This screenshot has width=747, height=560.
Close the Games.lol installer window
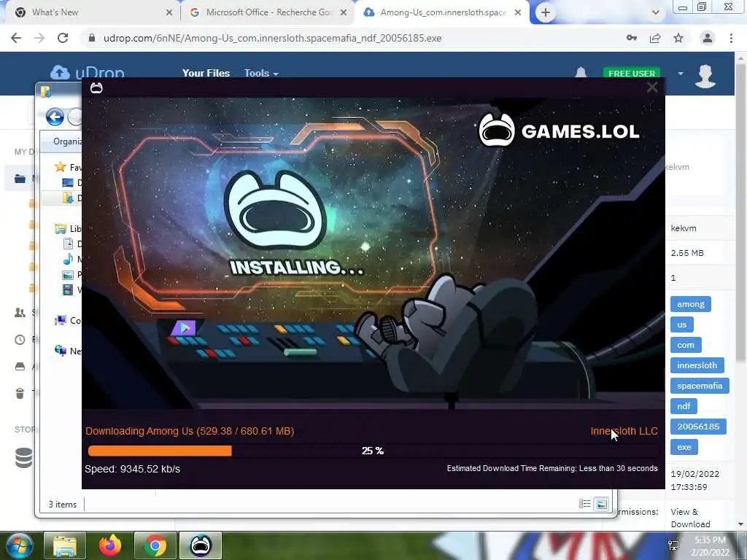[x=651, y=87]
